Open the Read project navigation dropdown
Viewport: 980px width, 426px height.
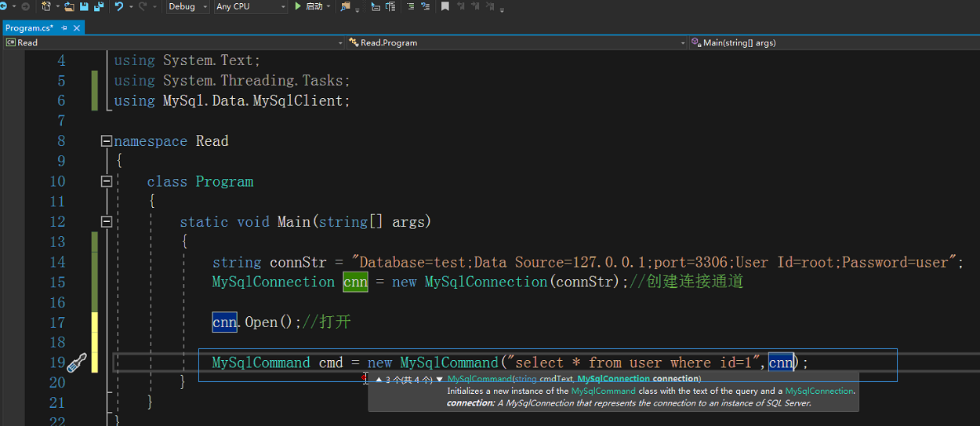coord(173,42)
